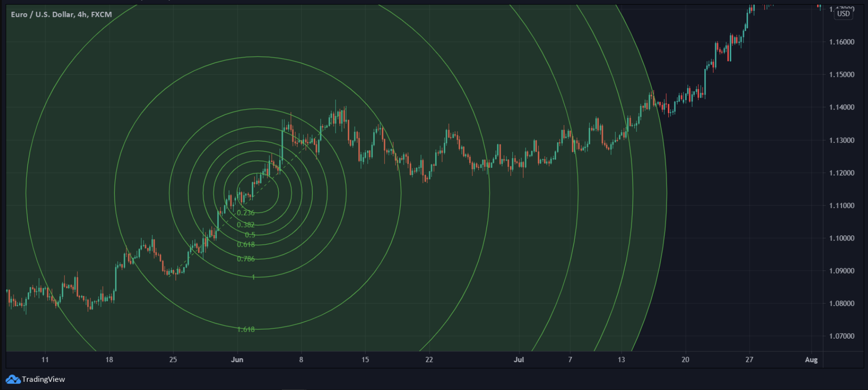
Task: Click the TradingView logo
Action: tap(13, 379)
